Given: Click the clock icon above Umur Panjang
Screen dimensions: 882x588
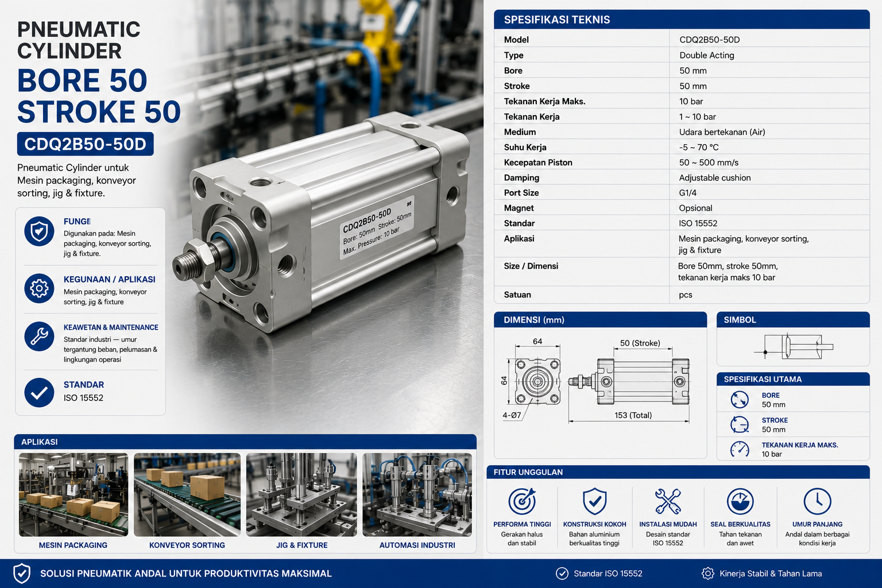Looking at the screenshot, I should pyautogui.click(x=817, y=501).
